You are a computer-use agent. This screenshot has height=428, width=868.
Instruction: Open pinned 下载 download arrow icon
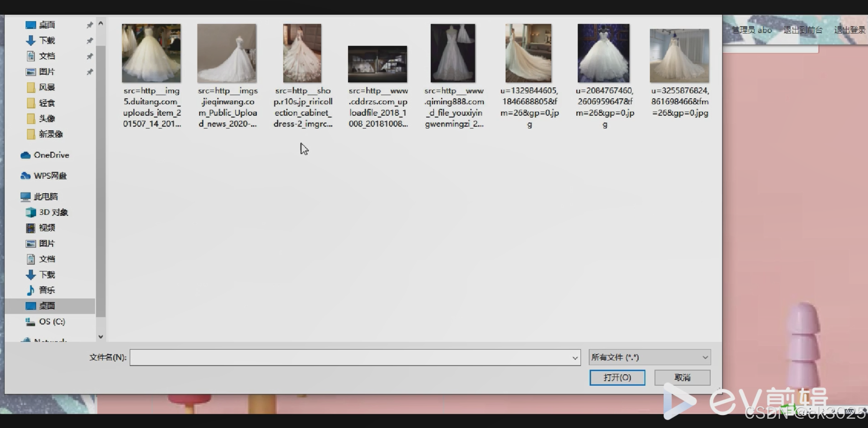coord(30,40)
